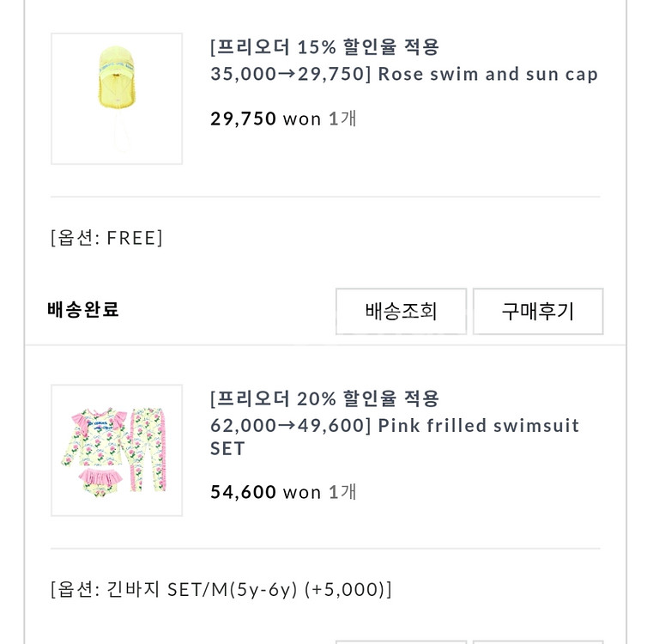Open the yellow Rose swim cap thumbnail
Viewport: 653px width, 644px height.
coord(117,99)
